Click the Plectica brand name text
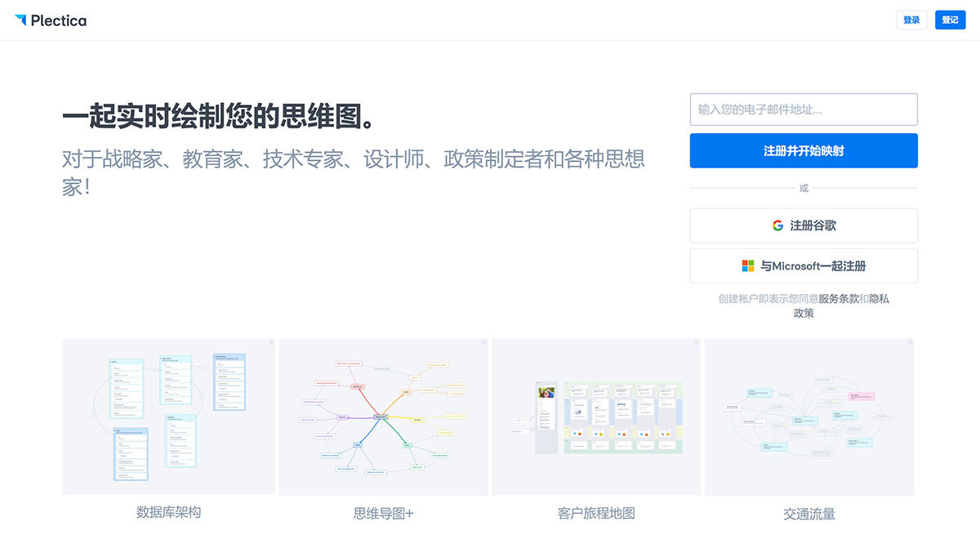980x549 pixels. pyautogui.click(x=59, y=20)
